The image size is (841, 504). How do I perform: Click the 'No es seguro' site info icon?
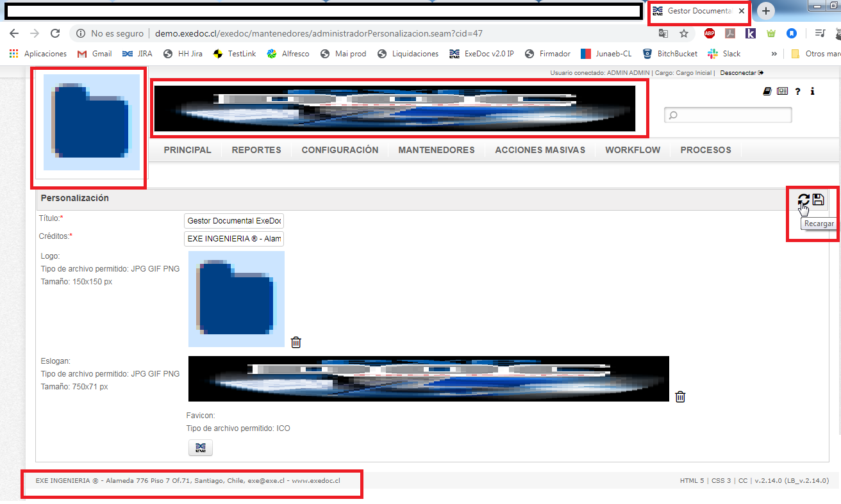(81, 33)
